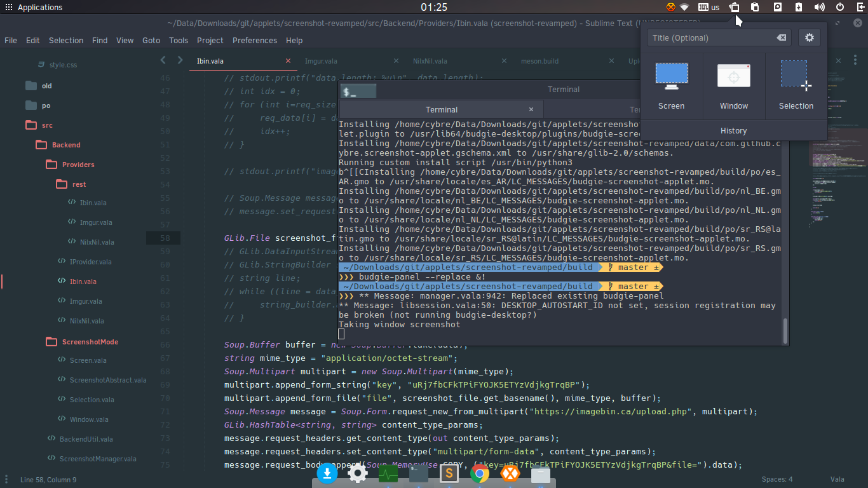Open screenshot applet settings gear
868x488 pixels.
[x=809, y=37]
